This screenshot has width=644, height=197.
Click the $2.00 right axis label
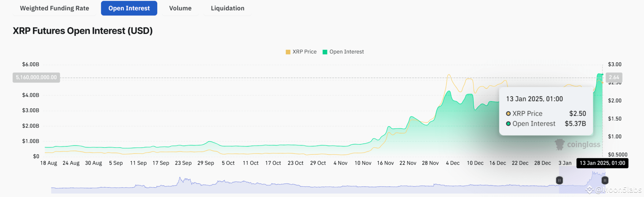(614, 101)
